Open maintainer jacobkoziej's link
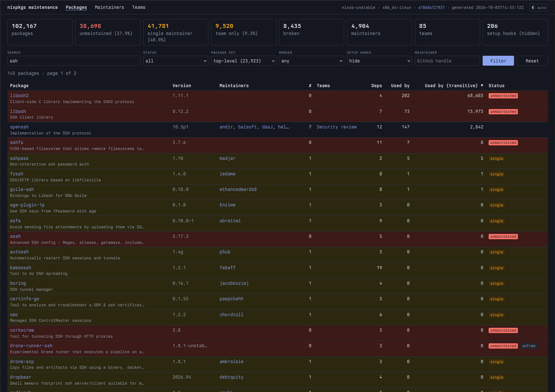The width and height of the screenshot is (555, 392). (x=234, y=283)
